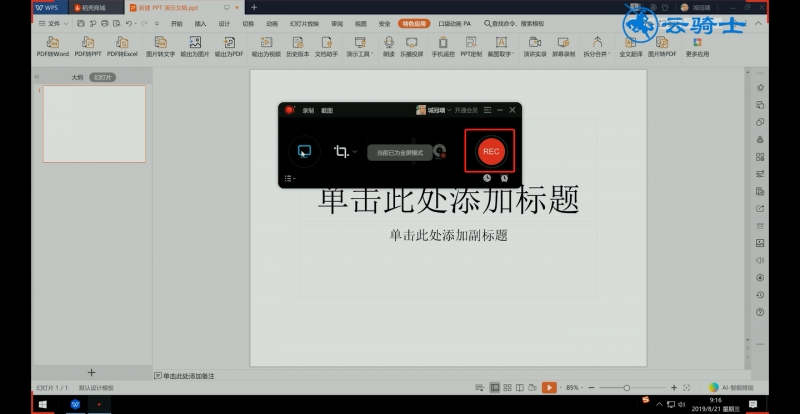800x414 pixels.
Task: Click the save icon in quick toolbar
Action: (81, 23)
